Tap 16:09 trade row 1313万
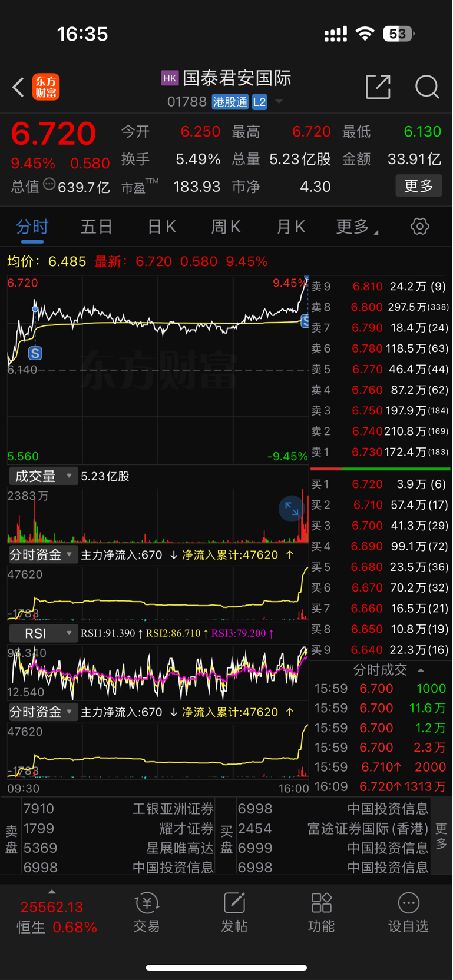453x980 pixels. [380, 786]
